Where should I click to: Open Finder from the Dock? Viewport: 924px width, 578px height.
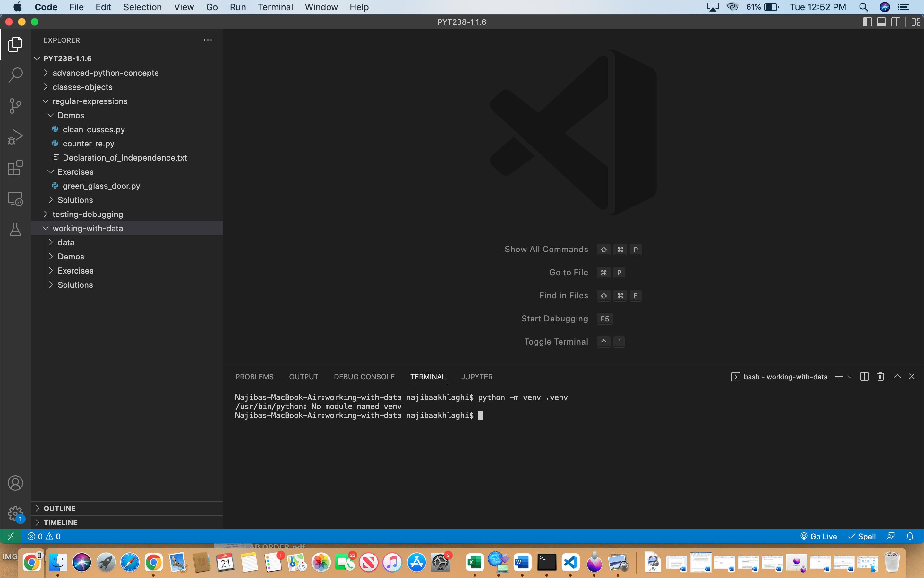pyautogui.click(x=58, y=562)
